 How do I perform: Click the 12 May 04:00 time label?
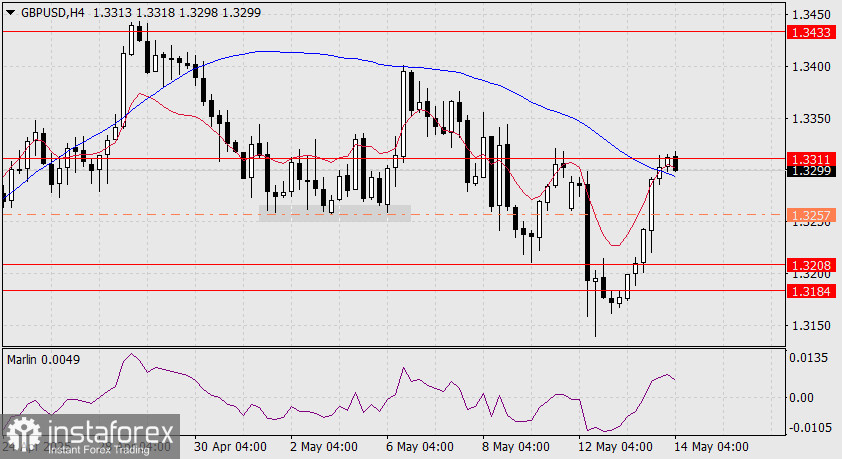615,447
